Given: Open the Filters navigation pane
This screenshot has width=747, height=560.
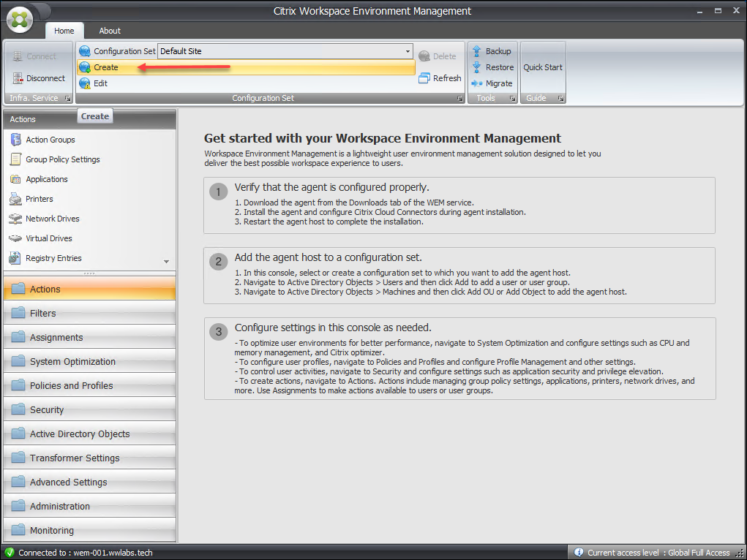Looking at the screenshot, I should (x=89, y=313).
